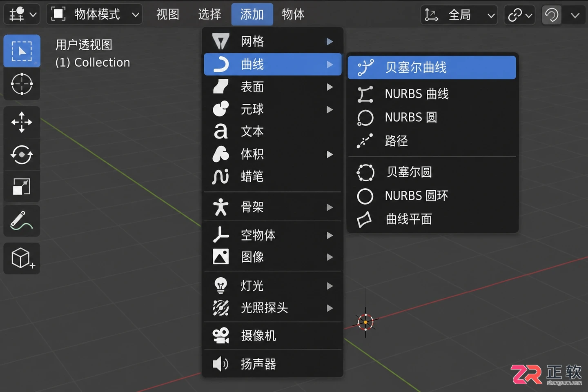Select the Rotate tool
Screen dimensions: 588x392
point(22,155)
